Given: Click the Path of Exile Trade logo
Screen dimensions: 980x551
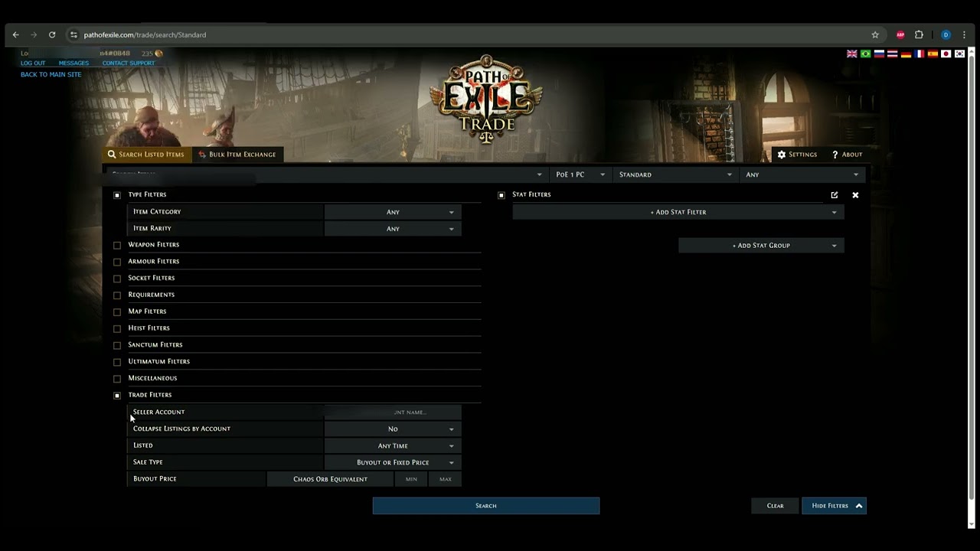Looking at the screenshot, I should coord(486,98).
